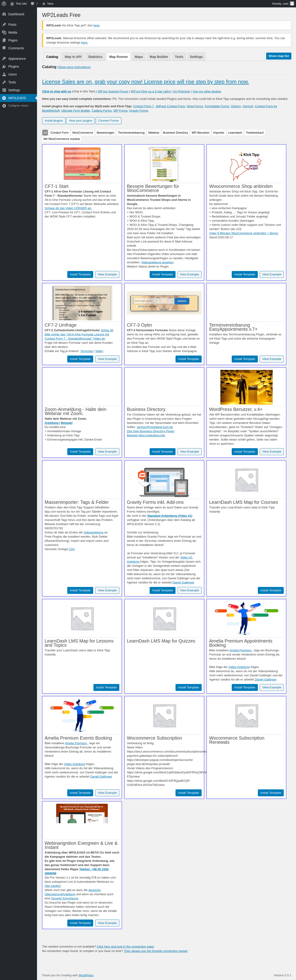
Task: Select the Pages icon in the sidebar
Action: (x=4, y=40)
